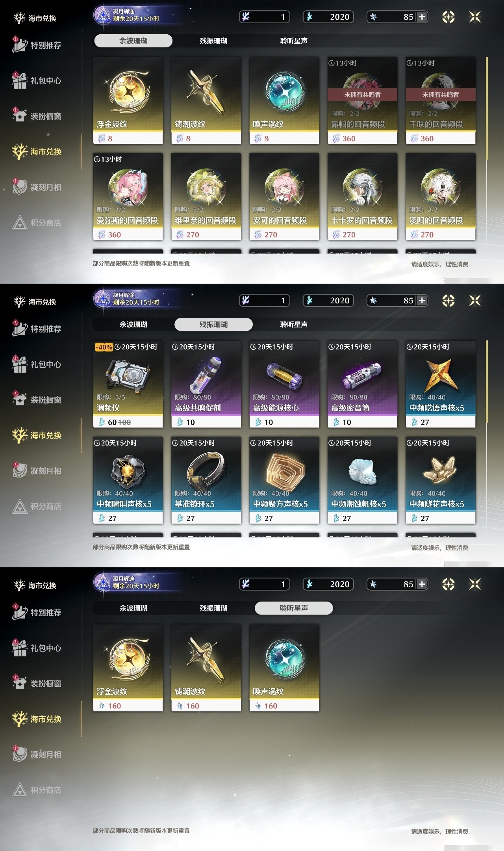504x851 pixels.
Task: Choose the 高级能源核心 energy core item
Action: (284, 384)
